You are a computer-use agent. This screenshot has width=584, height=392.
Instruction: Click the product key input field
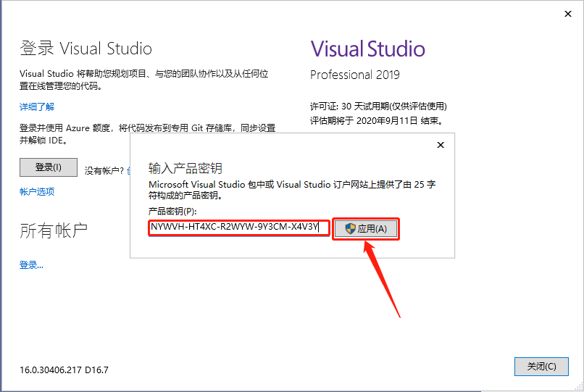(x=239, y=228)
